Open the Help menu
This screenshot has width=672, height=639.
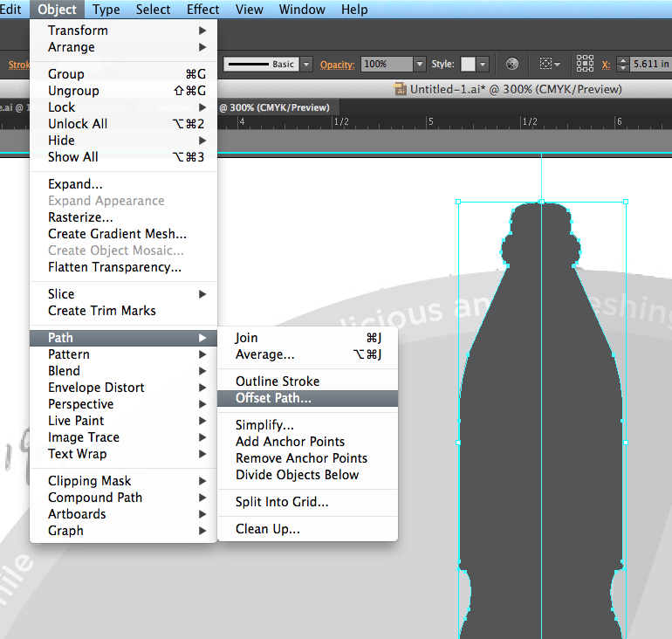[354, 9]
